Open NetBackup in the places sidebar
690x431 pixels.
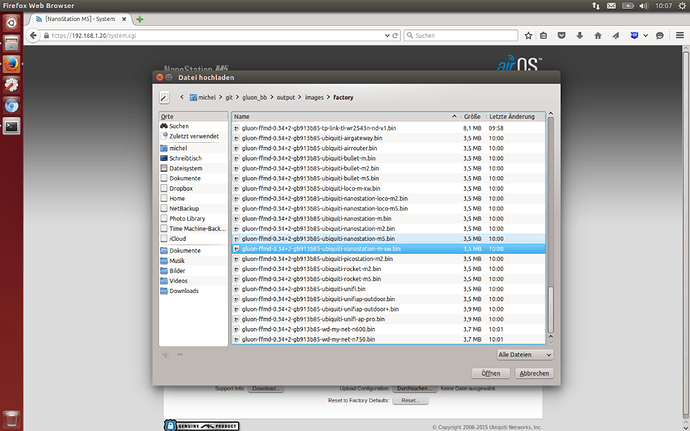tap(194, 208)
